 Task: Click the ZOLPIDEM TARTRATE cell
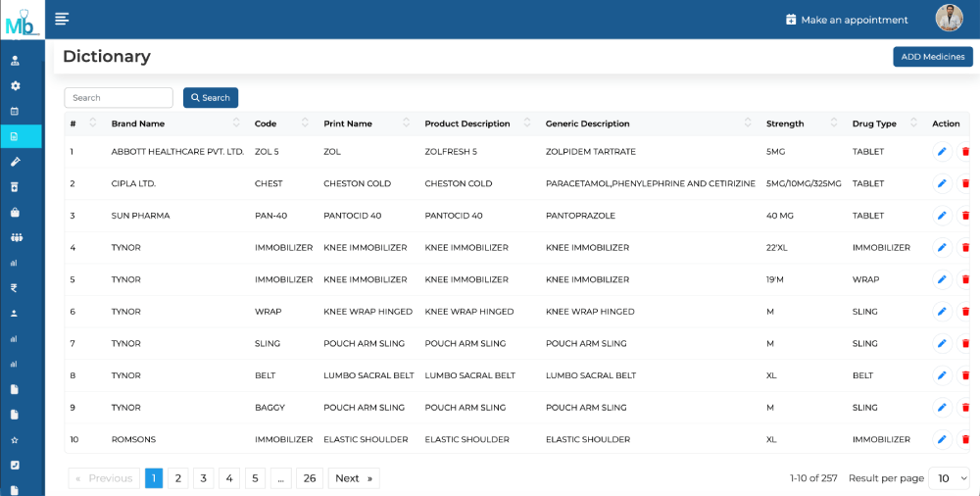(x=591, y=151)
